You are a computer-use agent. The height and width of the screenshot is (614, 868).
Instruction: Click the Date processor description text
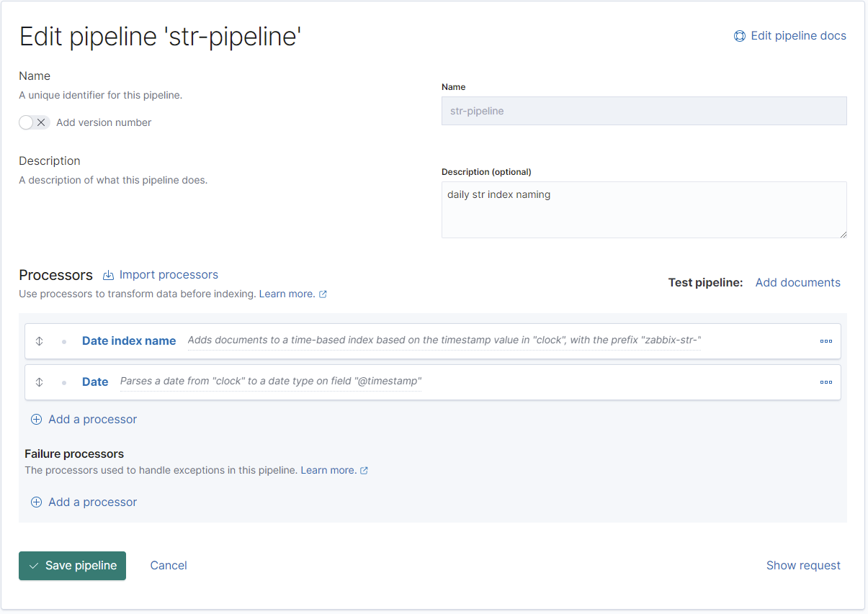point(270,382)
